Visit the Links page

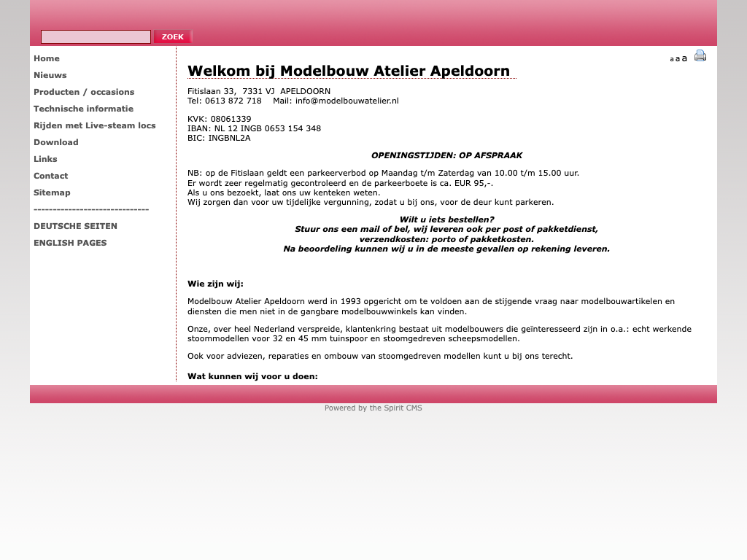[45, 159]
